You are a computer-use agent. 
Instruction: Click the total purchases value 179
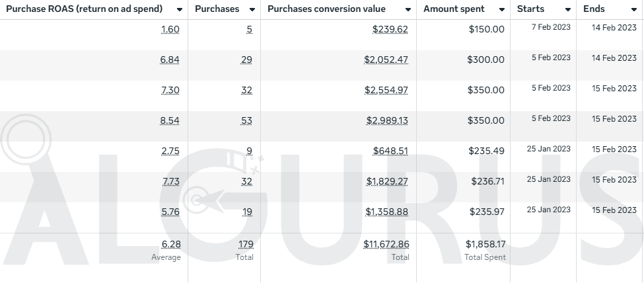click(245, 244)
